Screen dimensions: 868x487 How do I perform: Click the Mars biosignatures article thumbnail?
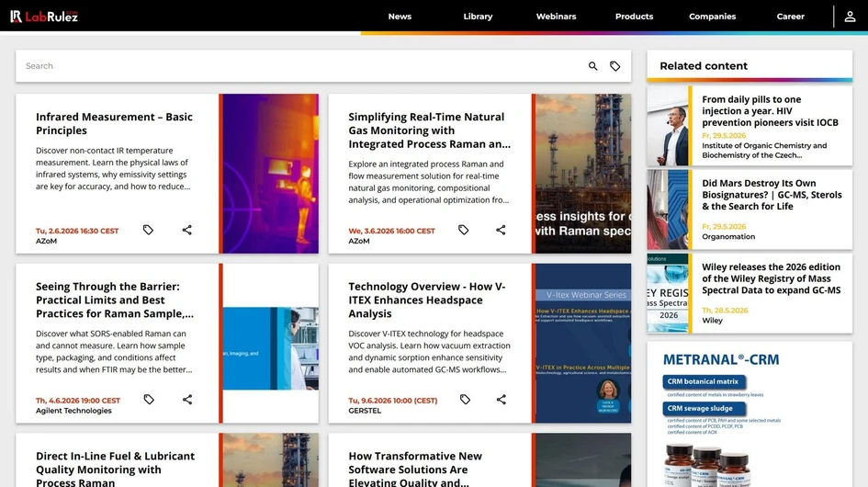tap(668, 210)
